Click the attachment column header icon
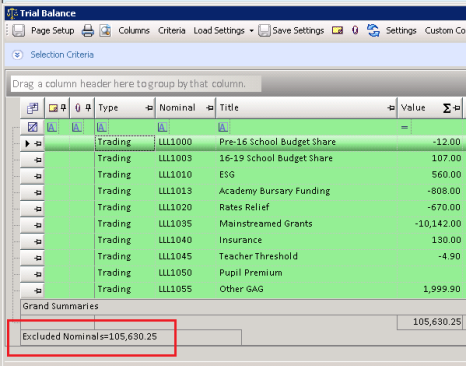 (x=78, y=108)
